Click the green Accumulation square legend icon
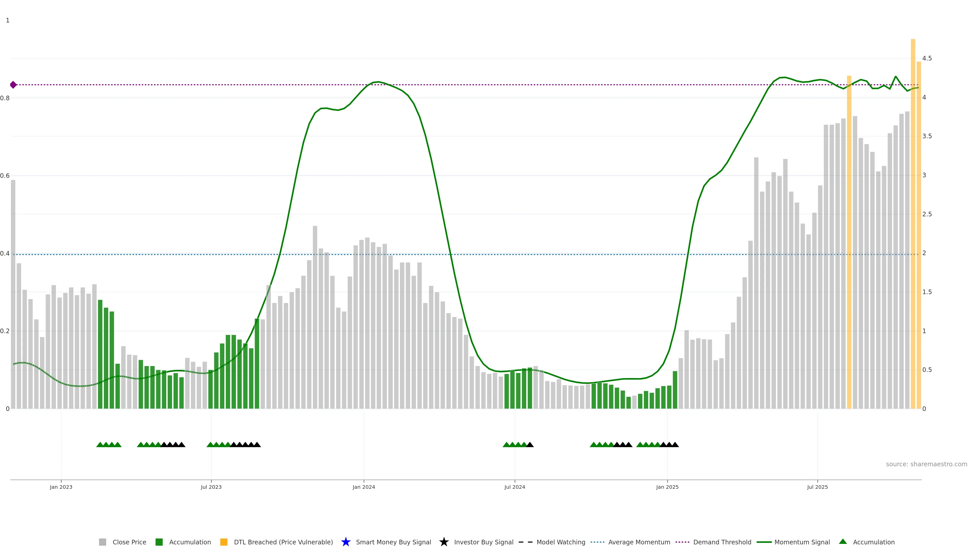980x551 pixels. (x=159, y=542)
